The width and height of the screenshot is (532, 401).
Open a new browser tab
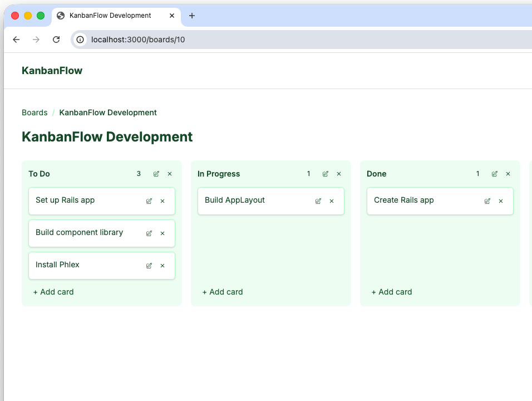(x=192, y=16)
